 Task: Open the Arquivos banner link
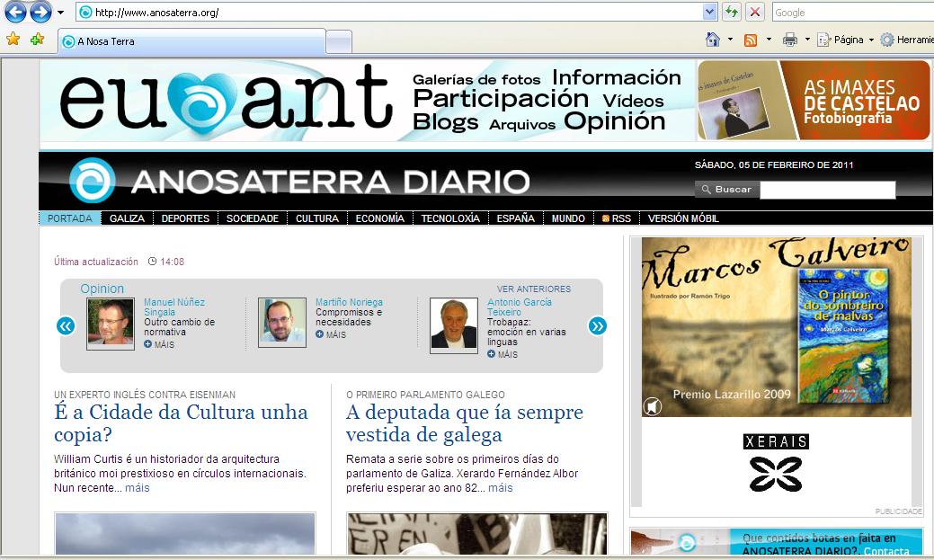[522, 125]
